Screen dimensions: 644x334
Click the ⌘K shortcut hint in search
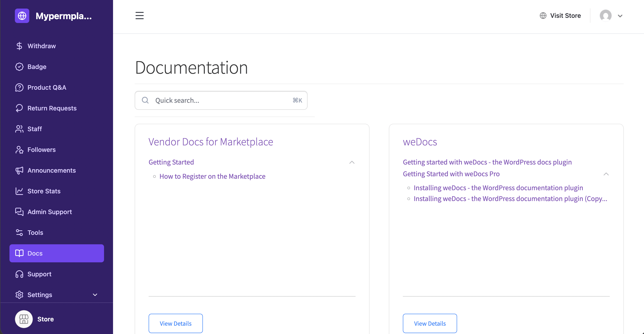click(x=297, y=100)
